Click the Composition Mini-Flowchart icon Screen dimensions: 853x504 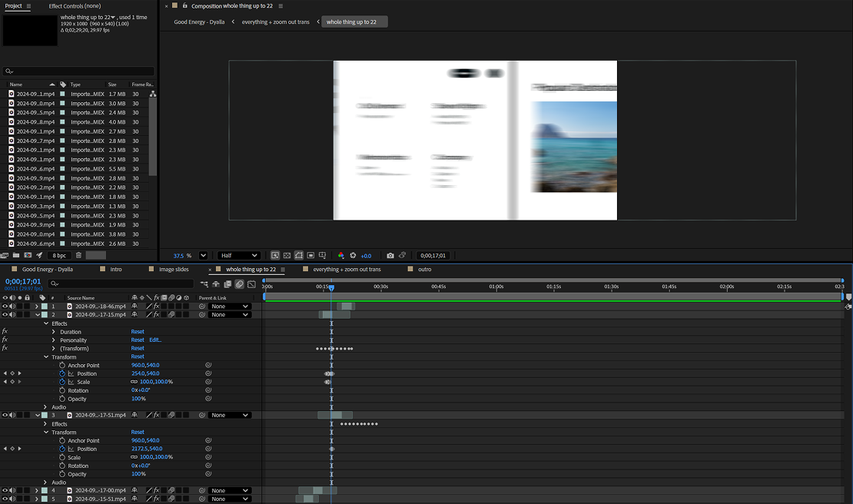click(204, 284)
